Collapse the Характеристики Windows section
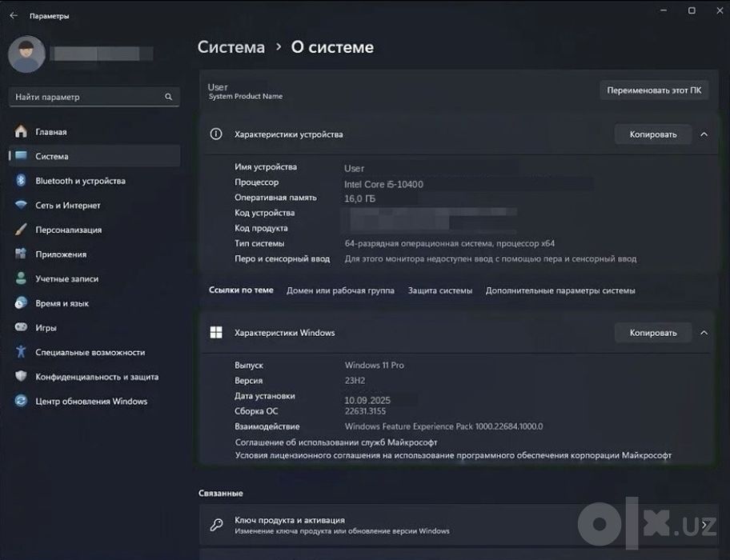 coord(704,333)
